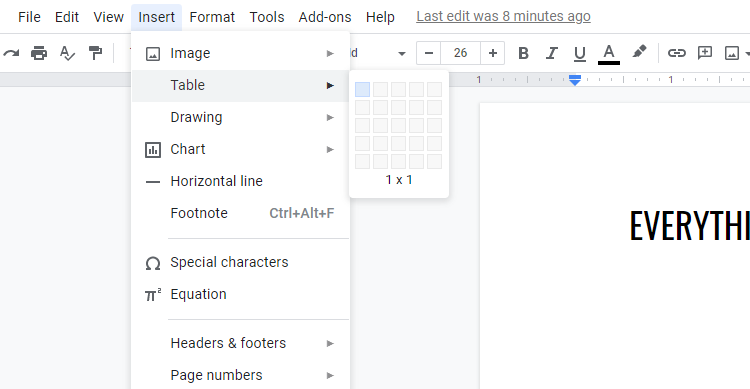This screenshot has height=389, width=750.
Task: Toggle italic formatting
Action: coord(551,53)
